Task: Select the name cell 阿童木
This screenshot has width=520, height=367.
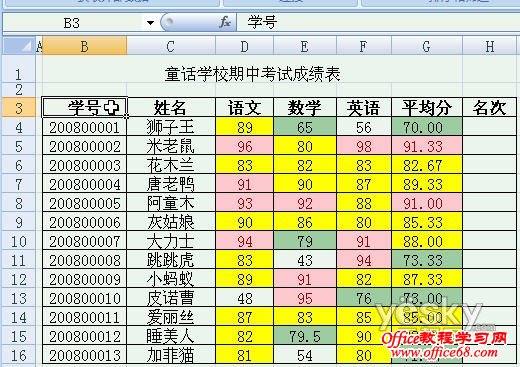Action: [x=171, y=203]
